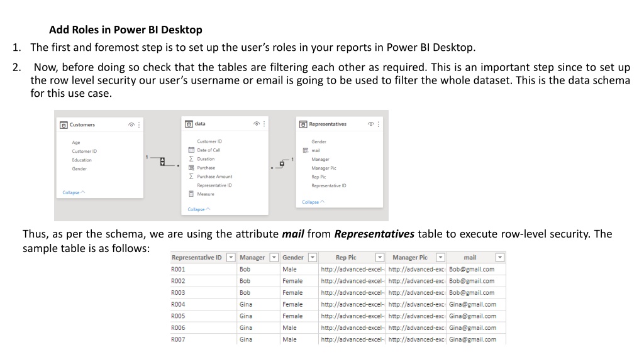
Task: Select the Duration field in data table
Action: point(206,159)
